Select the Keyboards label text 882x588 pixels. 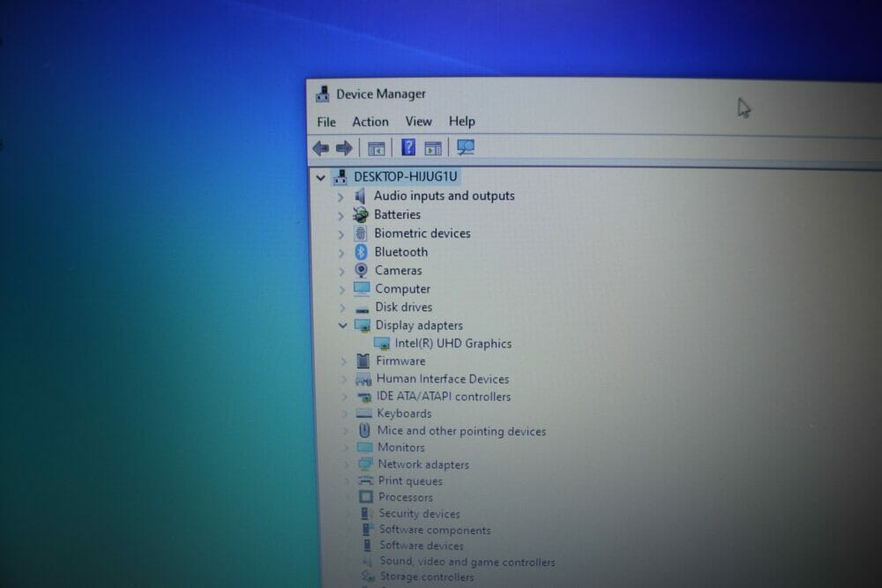point(404,413)
